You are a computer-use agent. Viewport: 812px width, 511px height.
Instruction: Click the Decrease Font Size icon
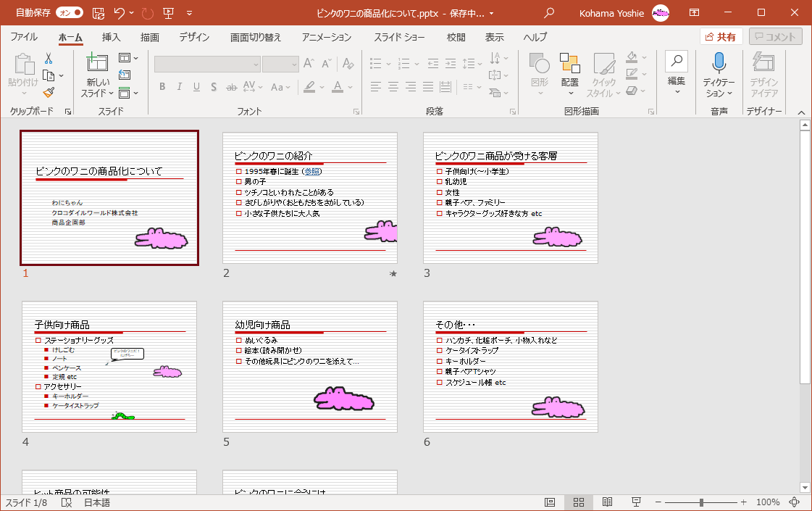(326, 64)
